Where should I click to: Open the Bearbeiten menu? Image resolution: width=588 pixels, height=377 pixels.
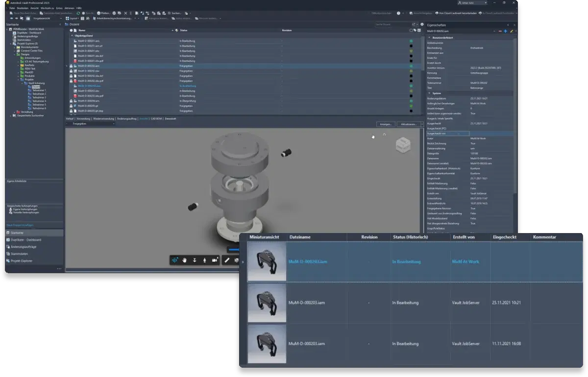pos(23,8)
